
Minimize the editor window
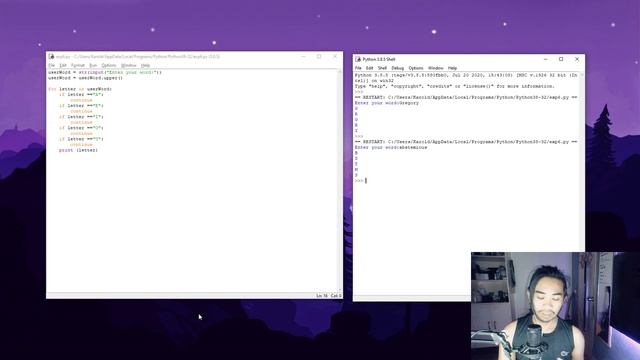pos(303,56)
